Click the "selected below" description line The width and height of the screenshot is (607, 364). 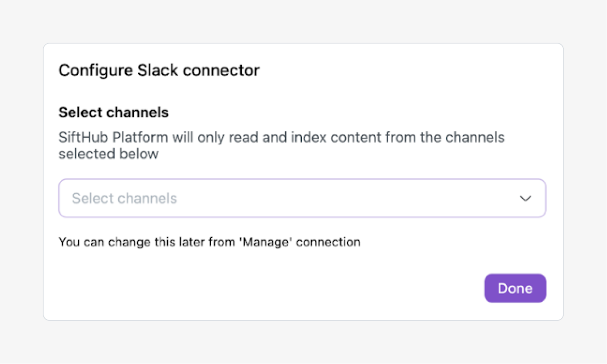click(x=109, y=154)
